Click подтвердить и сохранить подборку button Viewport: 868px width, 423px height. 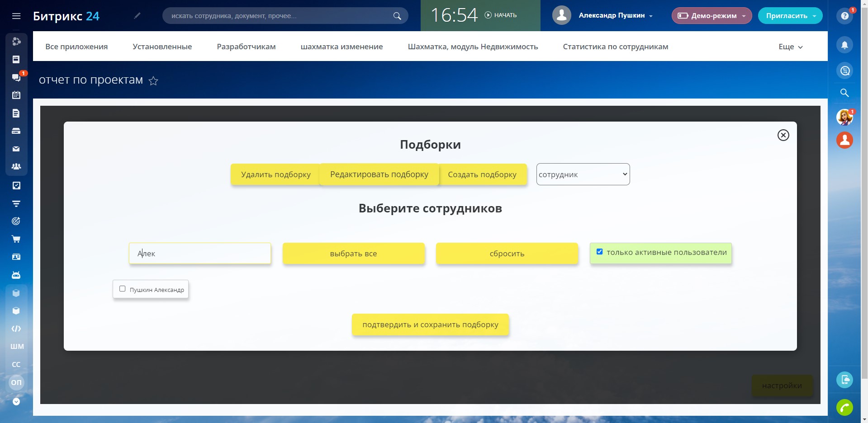(x=430, y=324)
